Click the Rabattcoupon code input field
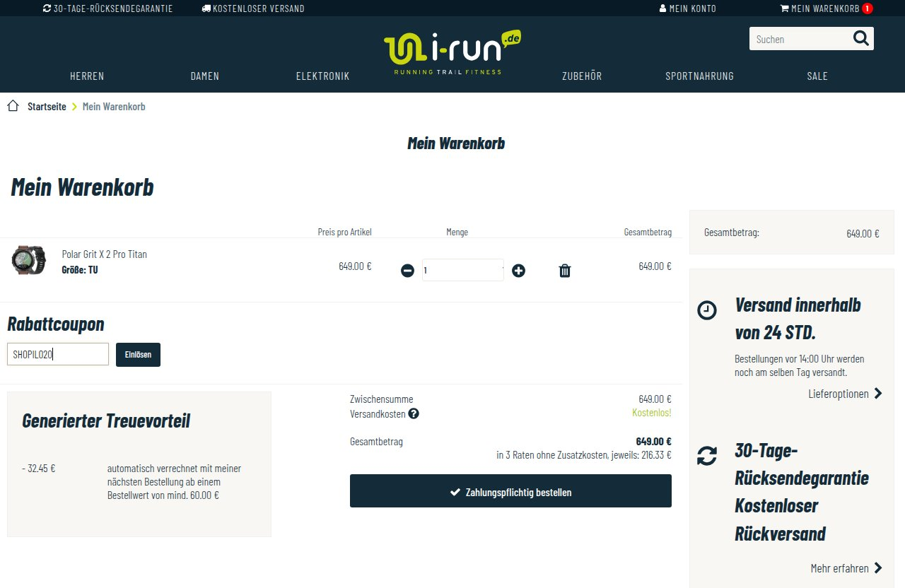The height and width of the screenshot is (588, 905). click(58, 355)
